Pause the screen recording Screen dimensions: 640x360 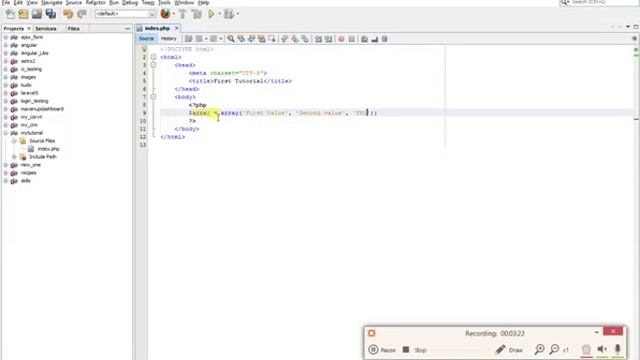382,350
